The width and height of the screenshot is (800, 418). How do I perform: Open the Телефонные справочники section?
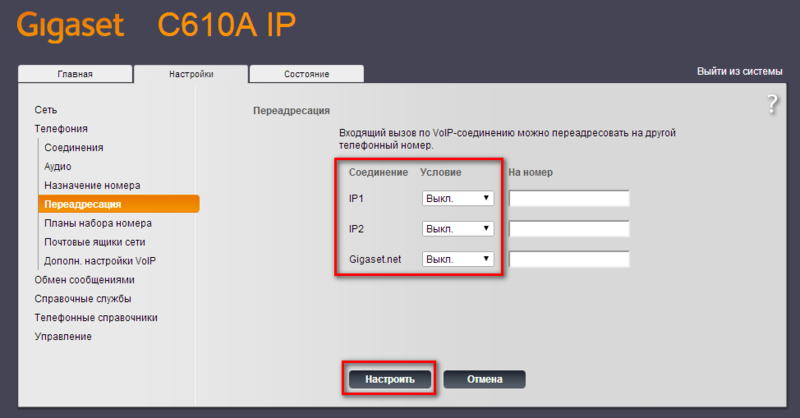point(96,317)
